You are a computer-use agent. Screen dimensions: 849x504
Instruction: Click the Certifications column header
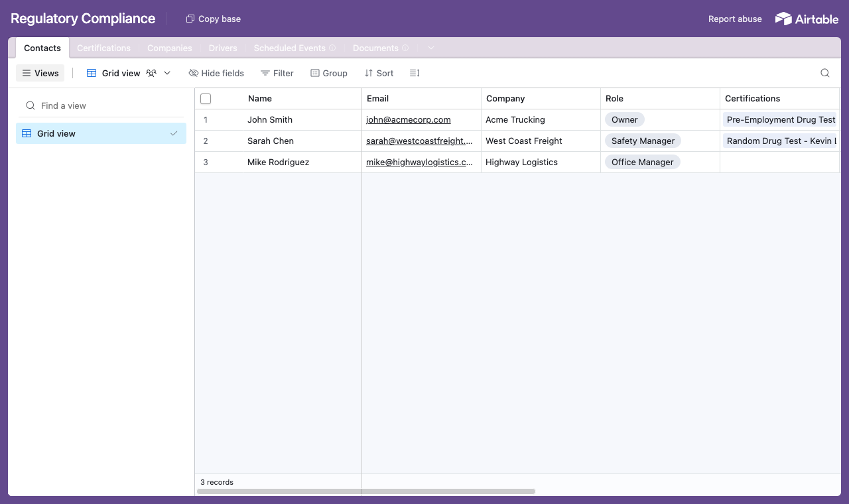[780, 98]
